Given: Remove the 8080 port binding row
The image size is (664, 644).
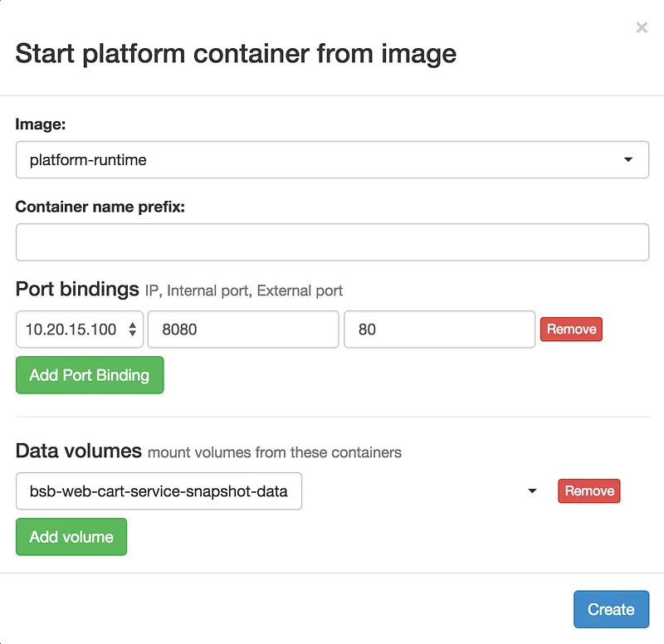Looking at the screenshot, I should coord(571,329).
